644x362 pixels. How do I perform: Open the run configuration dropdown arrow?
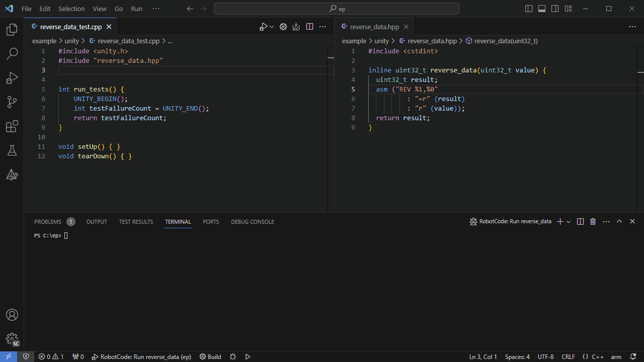click(272, 27)
